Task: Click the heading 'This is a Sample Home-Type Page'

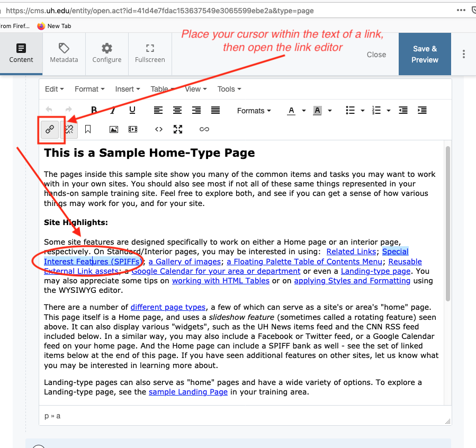Action: click(149, 153)
